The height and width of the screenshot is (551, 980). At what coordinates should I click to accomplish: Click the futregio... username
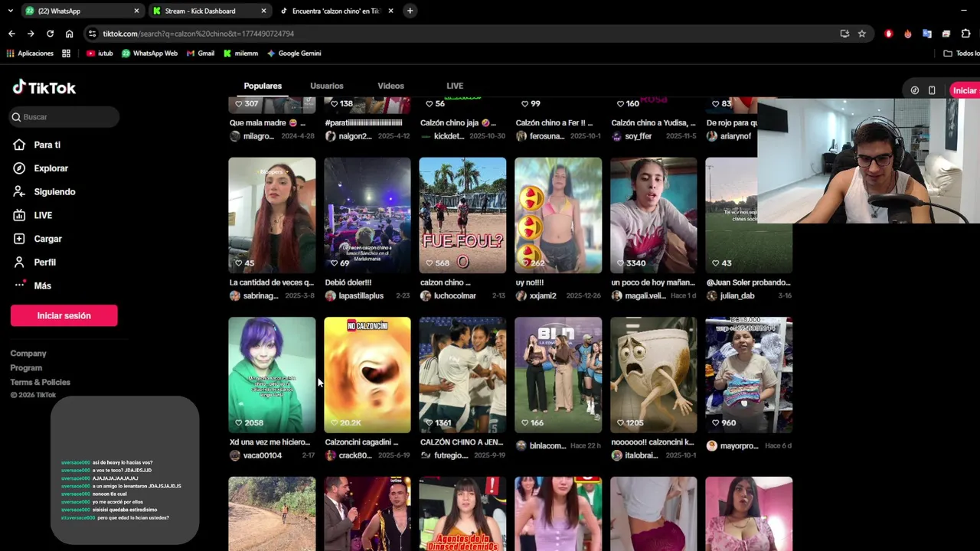[451, 456]
